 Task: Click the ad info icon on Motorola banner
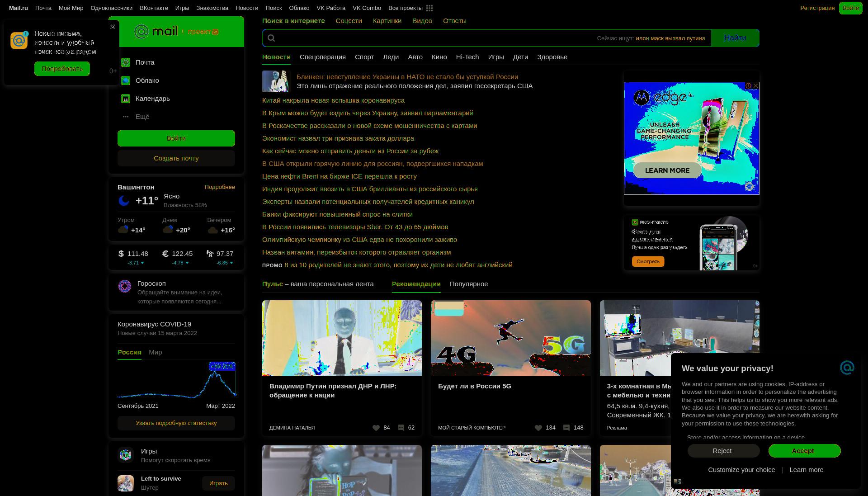[749, 85]
